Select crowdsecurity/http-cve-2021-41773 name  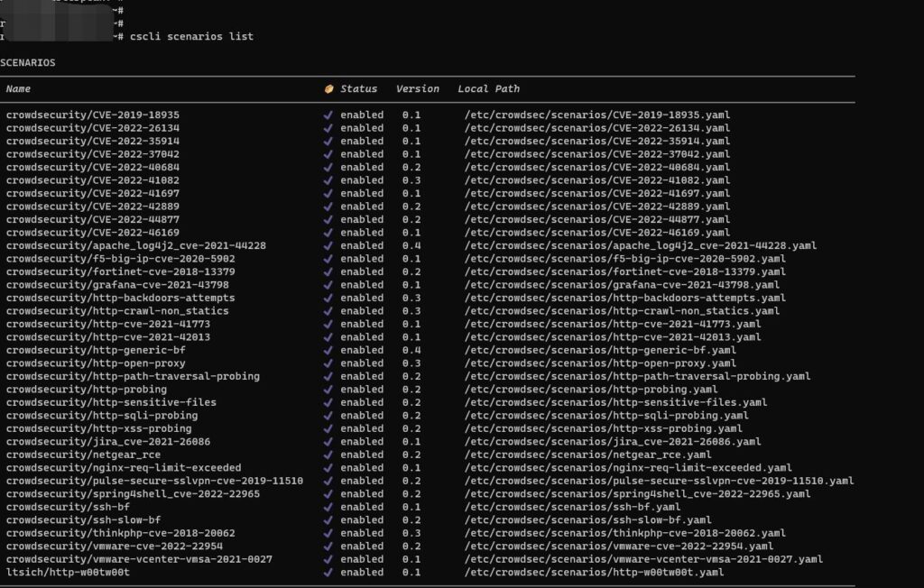click(x=108, y=324)
